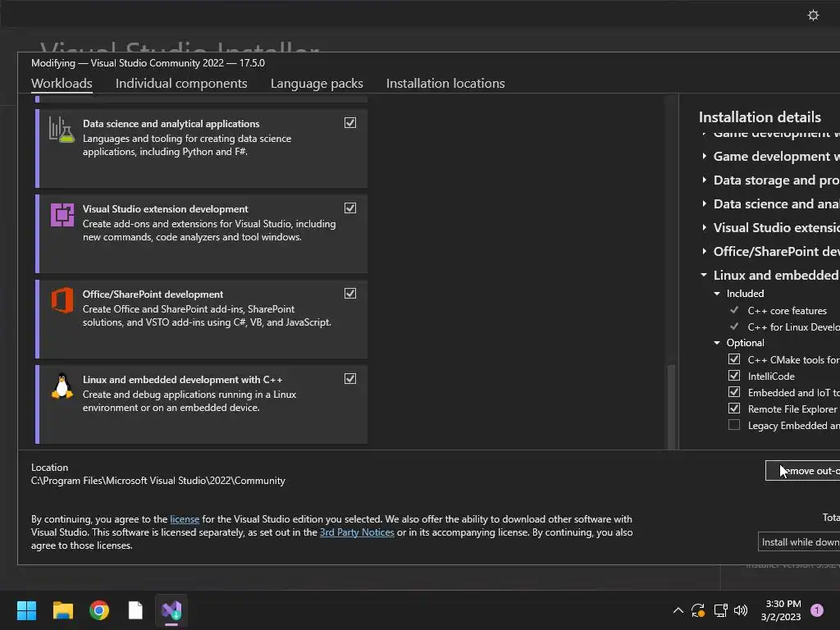
Task: Open the notification badge on the taskbar
Action: pos(816,610)
